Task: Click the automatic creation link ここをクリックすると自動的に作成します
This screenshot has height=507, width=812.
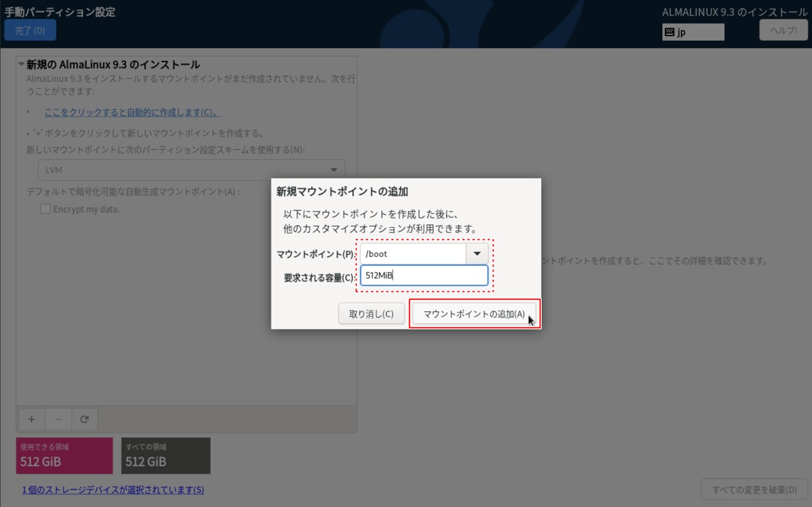Action: click(x=132, y=112)
